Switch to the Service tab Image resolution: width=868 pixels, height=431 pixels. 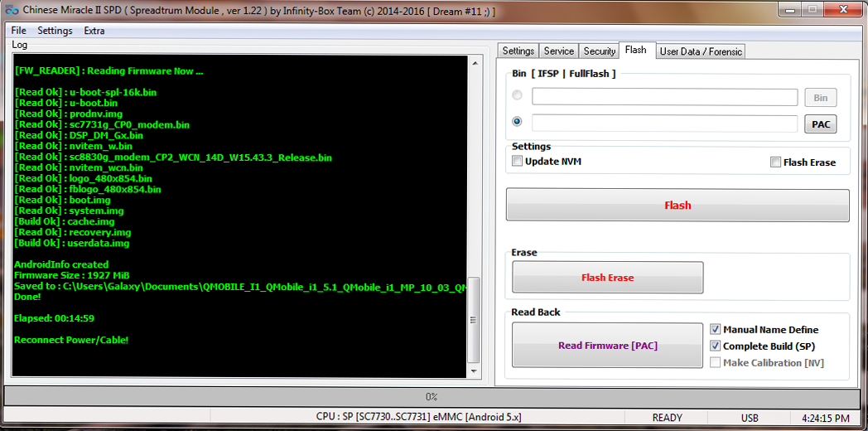tap(558, 51)
